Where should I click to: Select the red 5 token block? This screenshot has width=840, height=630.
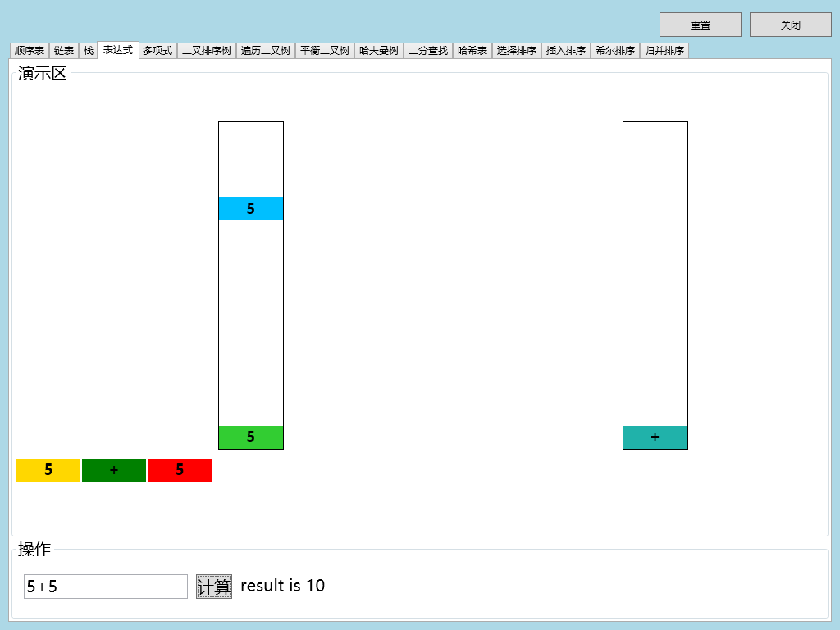pos(180,470)
